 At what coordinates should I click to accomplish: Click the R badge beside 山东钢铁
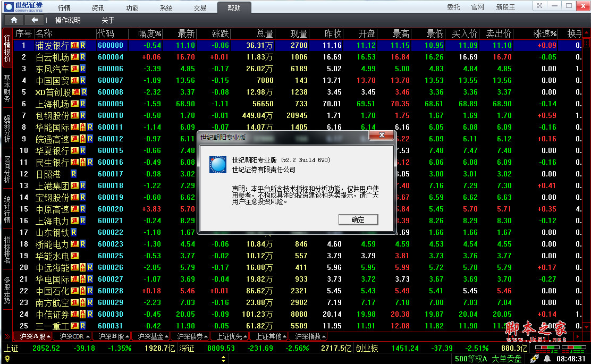click(x=73, y=232)
